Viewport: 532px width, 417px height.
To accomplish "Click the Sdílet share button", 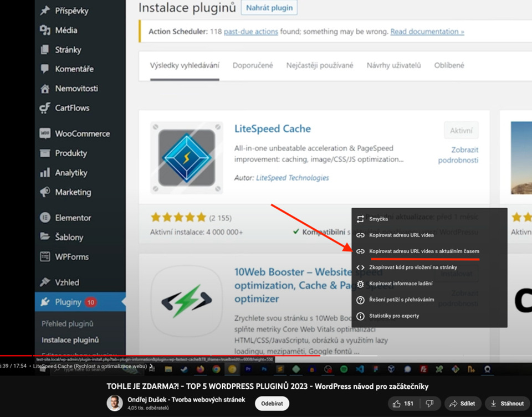I will pyautogui.click(x=463, y=404).
